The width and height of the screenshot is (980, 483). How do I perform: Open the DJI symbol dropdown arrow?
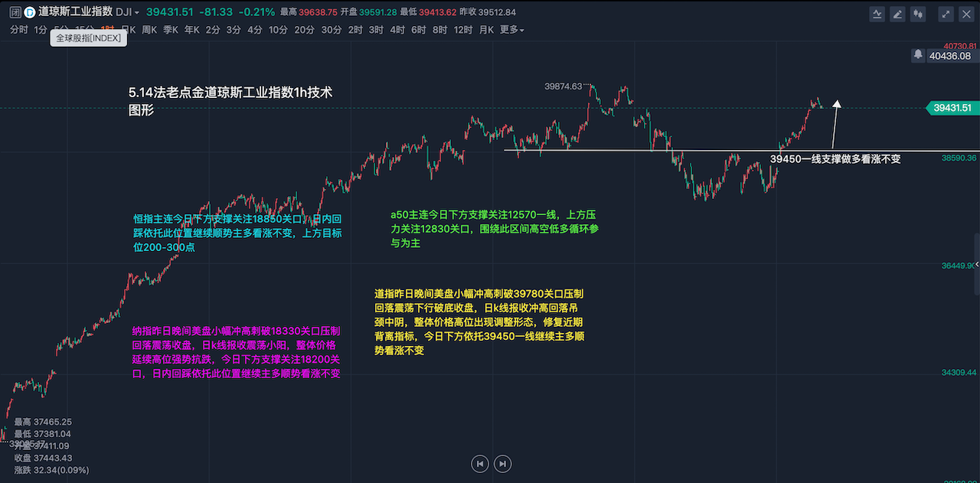(136, 13)
